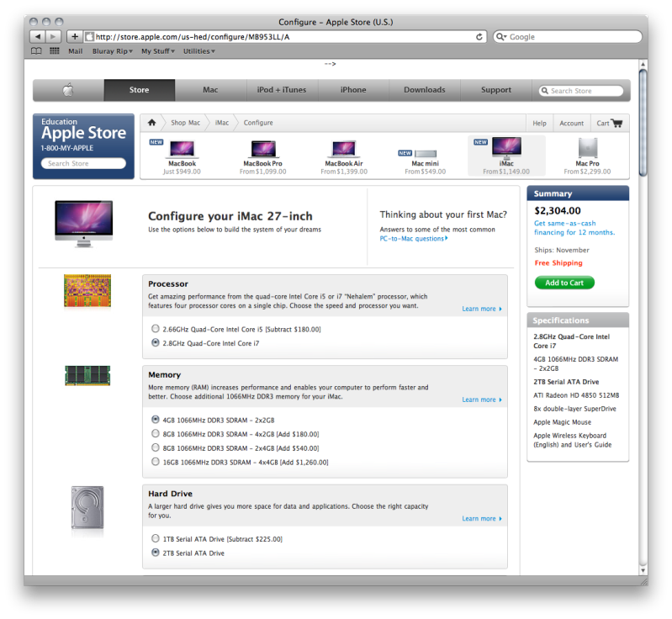Click the Google search field
672x619 pixels.
[x=568, y=37]
